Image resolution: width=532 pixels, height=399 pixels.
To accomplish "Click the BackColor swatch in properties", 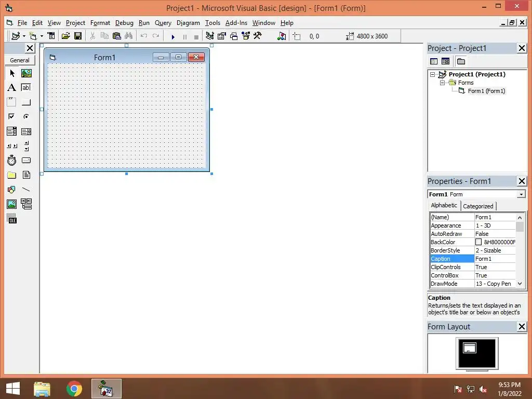I will (478, 242).
